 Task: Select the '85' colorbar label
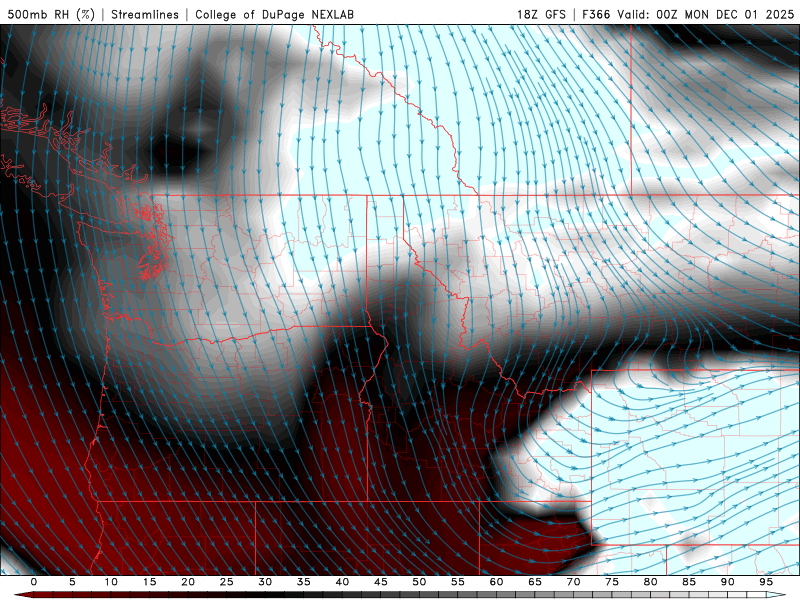(x=689, y=582)
